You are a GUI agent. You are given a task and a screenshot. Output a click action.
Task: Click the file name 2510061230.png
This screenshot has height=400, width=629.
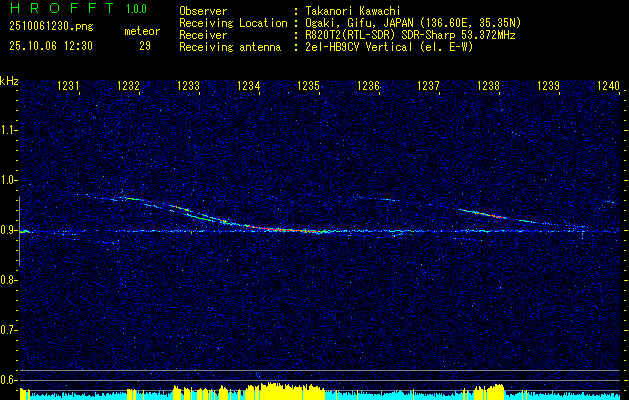[51, 26]
